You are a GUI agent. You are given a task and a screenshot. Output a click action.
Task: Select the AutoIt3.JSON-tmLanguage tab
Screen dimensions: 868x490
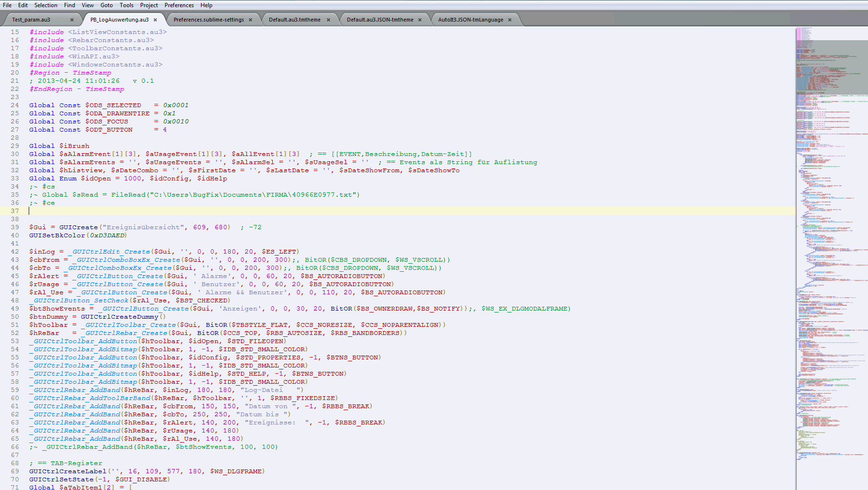click(470, 20)
